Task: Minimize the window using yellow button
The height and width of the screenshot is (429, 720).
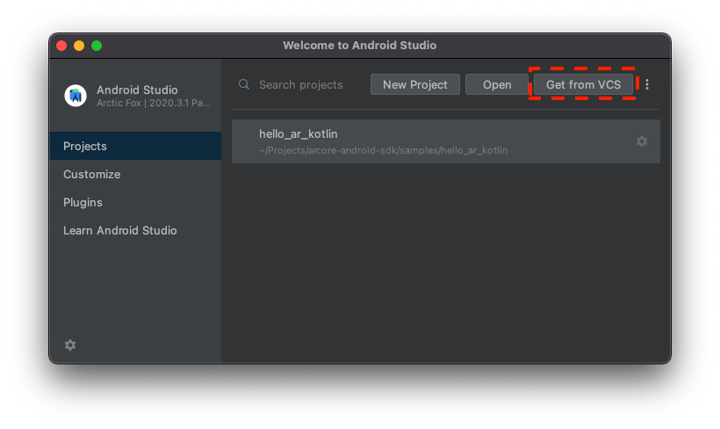Action: 79,45
